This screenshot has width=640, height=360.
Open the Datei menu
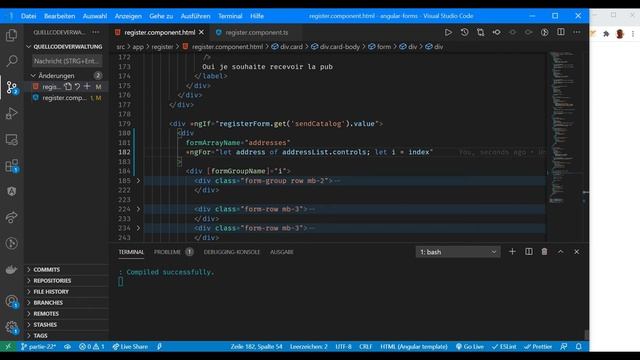tap(28, 16)
